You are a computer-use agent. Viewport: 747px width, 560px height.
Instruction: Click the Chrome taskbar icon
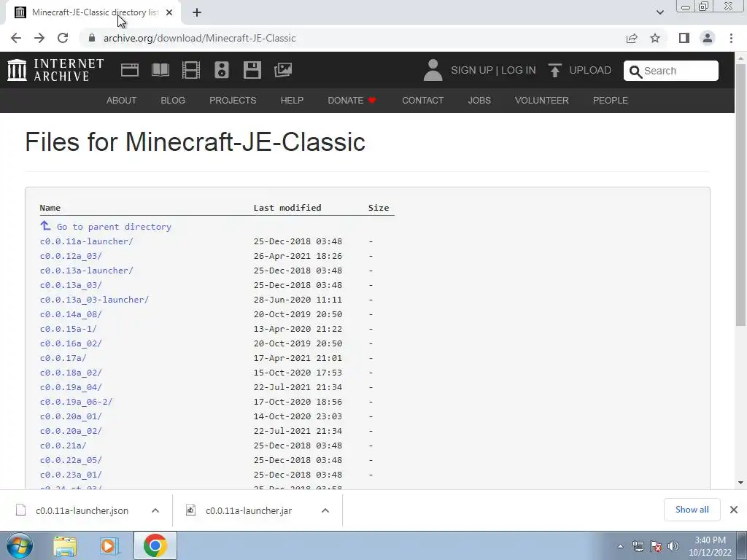[x=155, y=545]
